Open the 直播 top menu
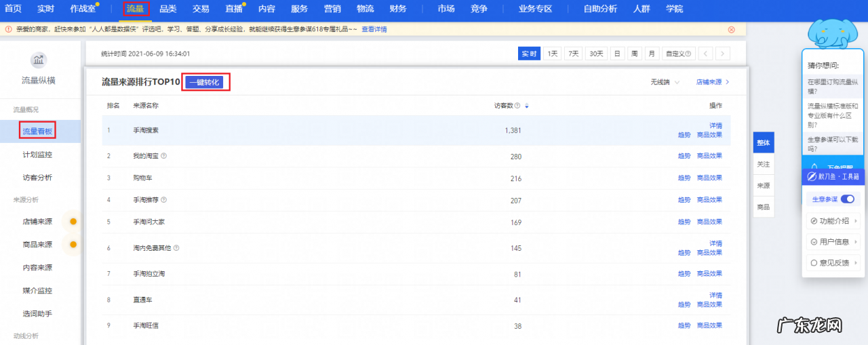This screenshot has height=345, width=868. [233, 9]
